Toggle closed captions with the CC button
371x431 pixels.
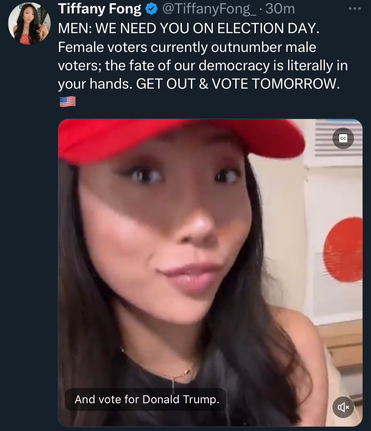[343, 138]
